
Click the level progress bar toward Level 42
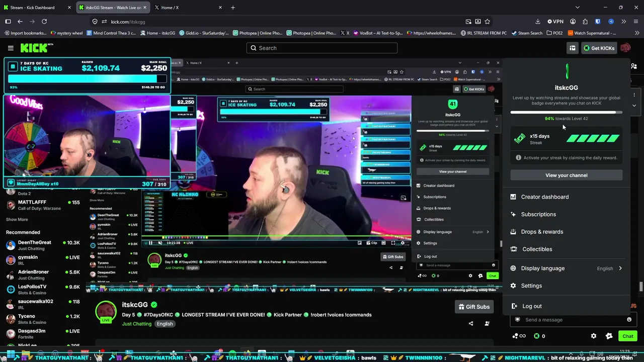(567, 112)
